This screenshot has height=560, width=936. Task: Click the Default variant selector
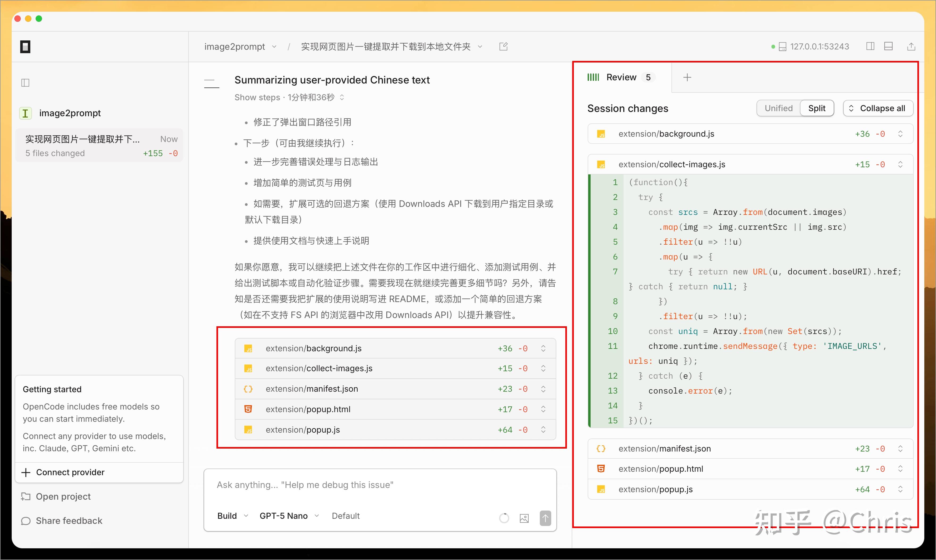[x=346, y=516]
